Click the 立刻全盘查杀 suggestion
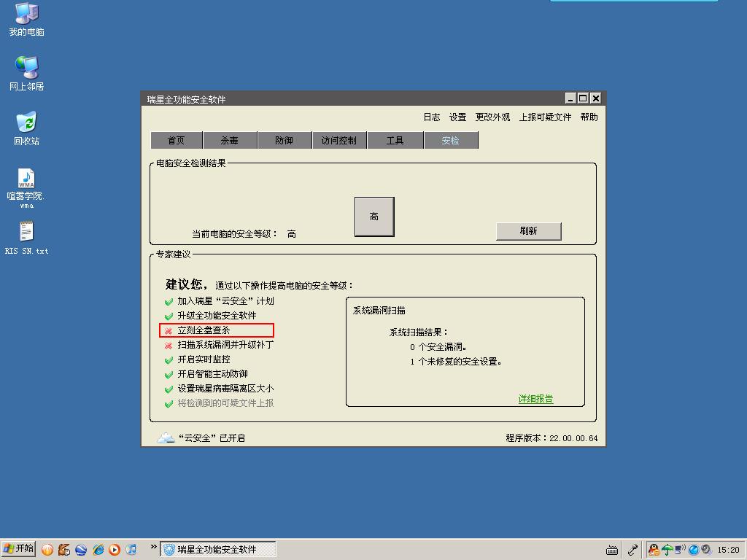The width and height of the screenshot is (747, 560). pyautogui.click(x=204, y=330)
